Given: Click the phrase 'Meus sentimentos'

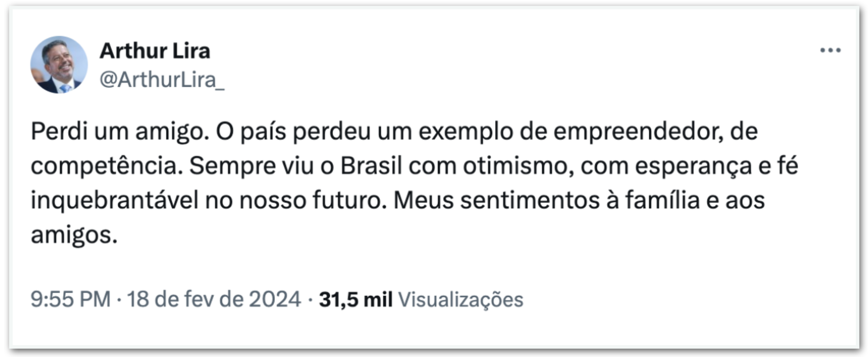Looking at the screenshot, I should [496, 200].
